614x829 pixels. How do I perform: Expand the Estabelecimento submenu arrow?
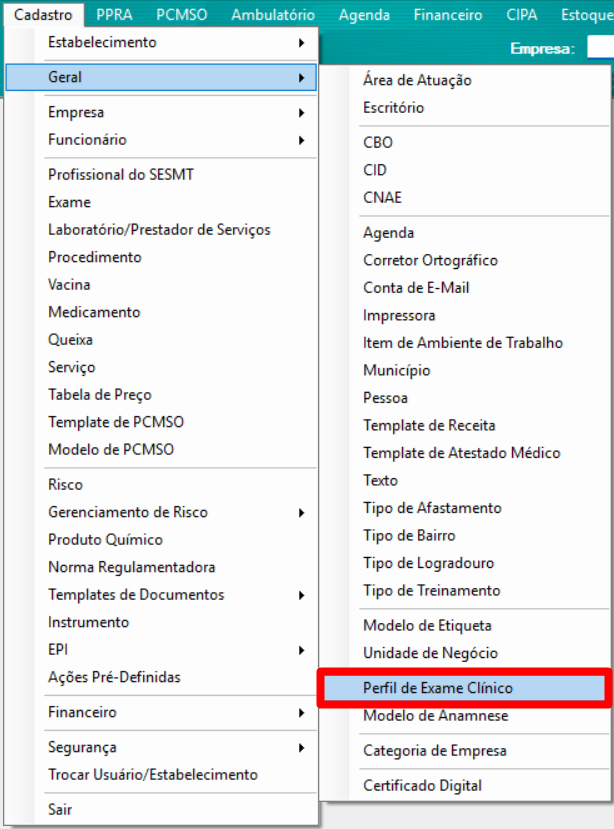coord(301,42)
